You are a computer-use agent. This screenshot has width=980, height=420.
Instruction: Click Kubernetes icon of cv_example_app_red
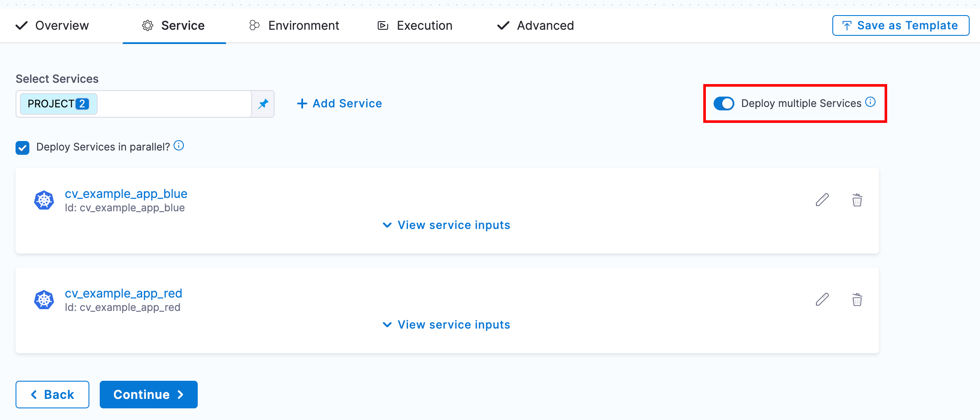44,300
